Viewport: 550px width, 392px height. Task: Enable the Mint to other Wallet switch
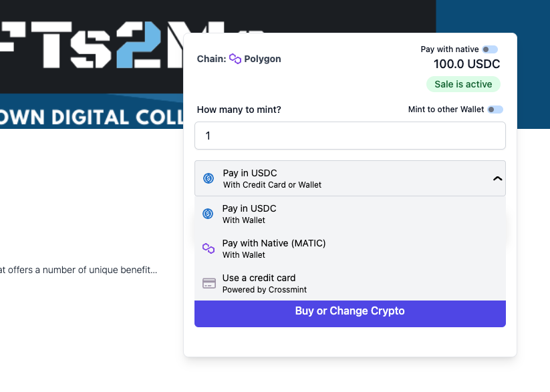pos(495,110)
